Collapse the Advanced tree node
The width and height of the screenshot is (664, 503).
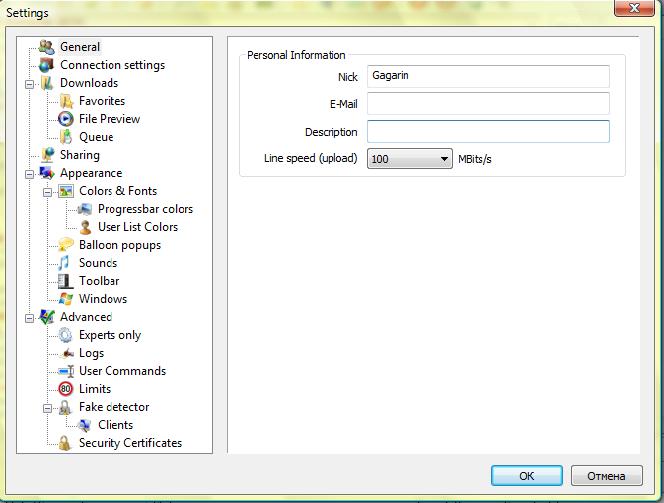click(30, 318)
